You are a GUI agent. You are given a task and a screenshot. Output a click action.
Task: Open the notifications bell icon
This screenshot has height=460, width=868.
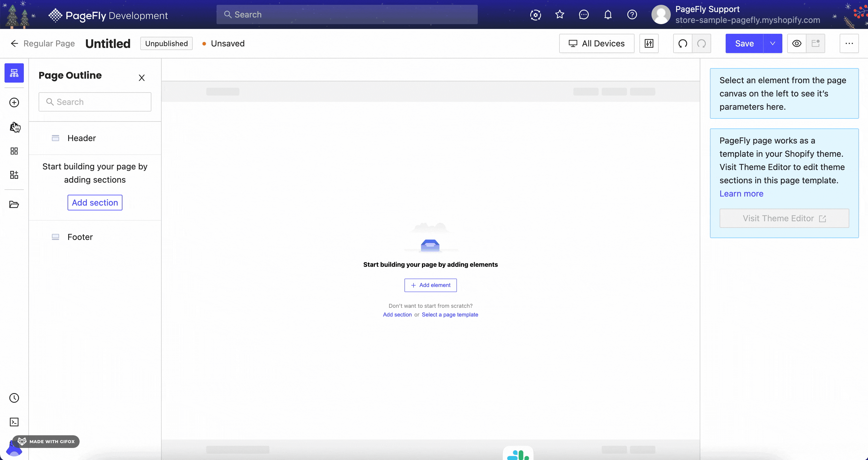point(608,14)
